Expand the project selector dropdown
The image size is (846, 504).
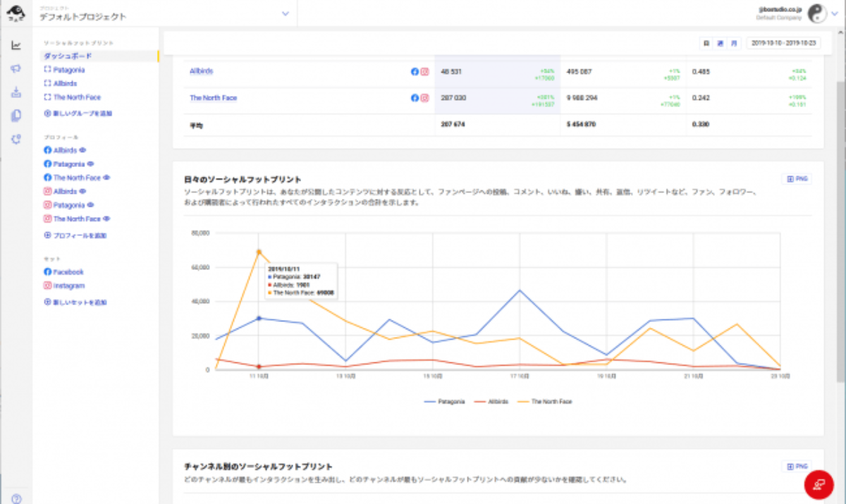pos(285,13)
